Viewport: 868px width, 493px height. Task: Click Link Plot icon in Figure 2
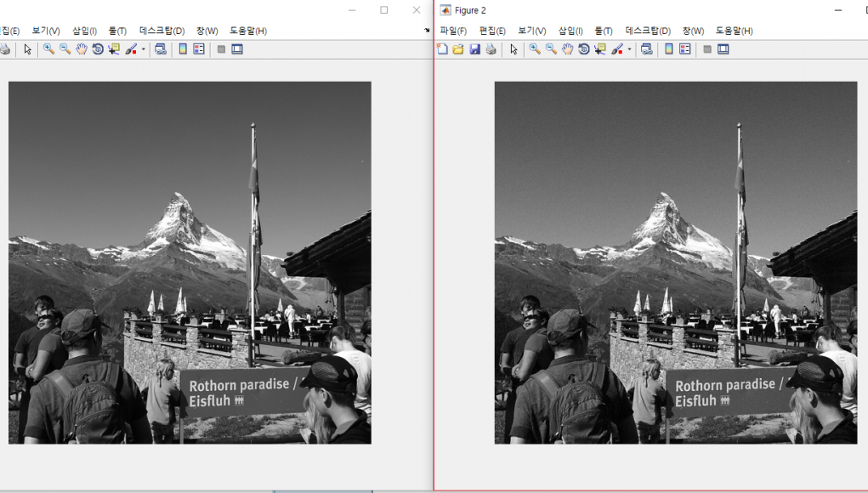[647, 49]
